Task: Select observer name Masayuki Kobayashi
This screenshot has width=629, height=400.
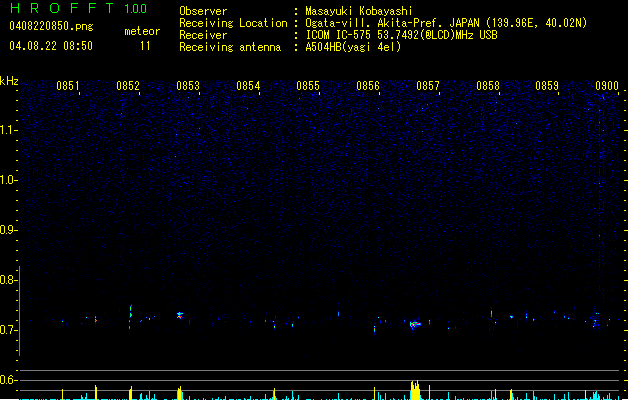Action: point(358,11)
